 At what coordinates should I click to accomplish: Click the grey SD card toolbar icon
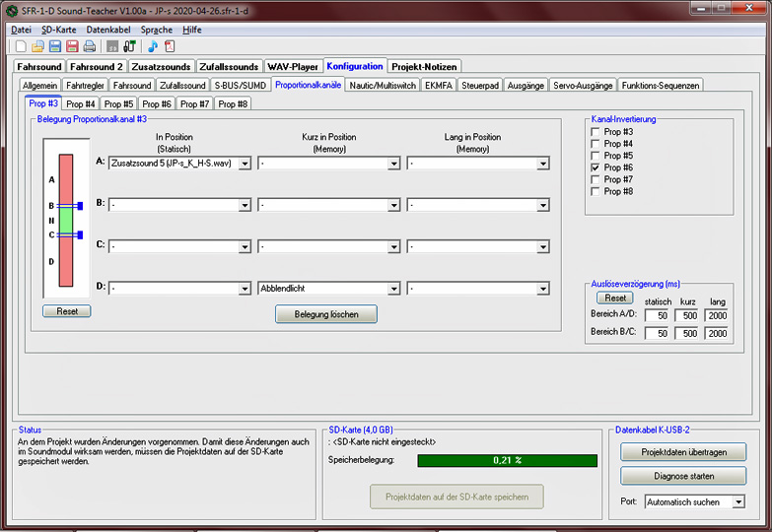click(112, 46)
